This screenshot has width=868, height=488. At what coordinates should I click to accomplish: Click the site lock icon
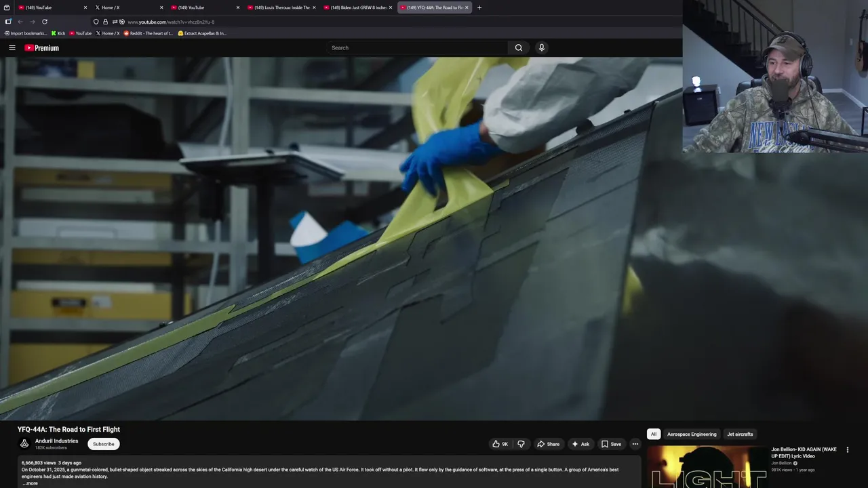click(105, 22)
